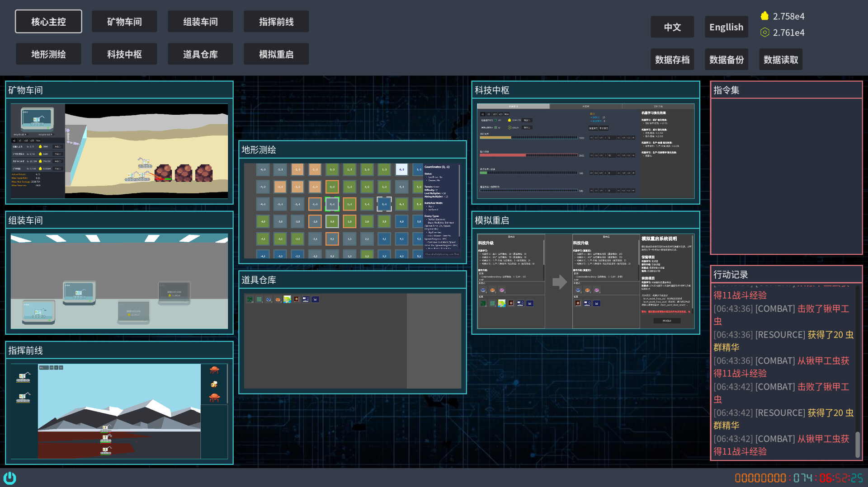The height and width of the screenshot is (487, 868).
Task: Click the 行动记录 log scrollbar
Action: (857, 444)
